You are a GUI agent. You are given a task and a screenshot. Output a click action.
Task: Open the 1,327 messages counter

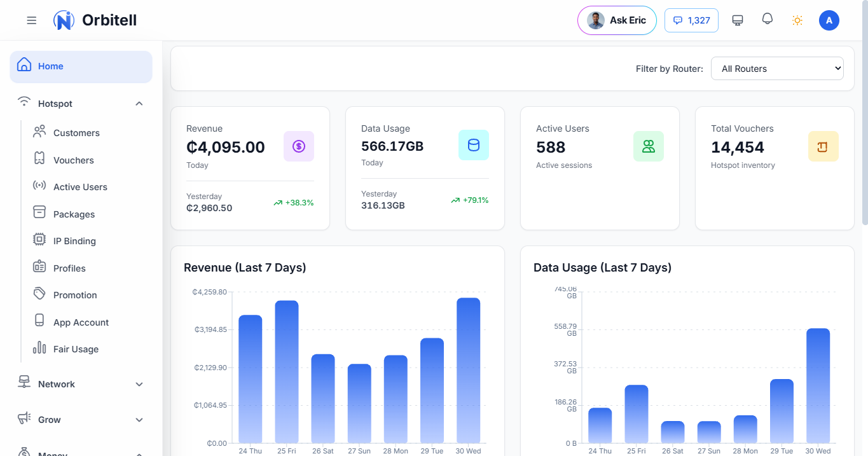pyautogui.click(x=691, y=20)
